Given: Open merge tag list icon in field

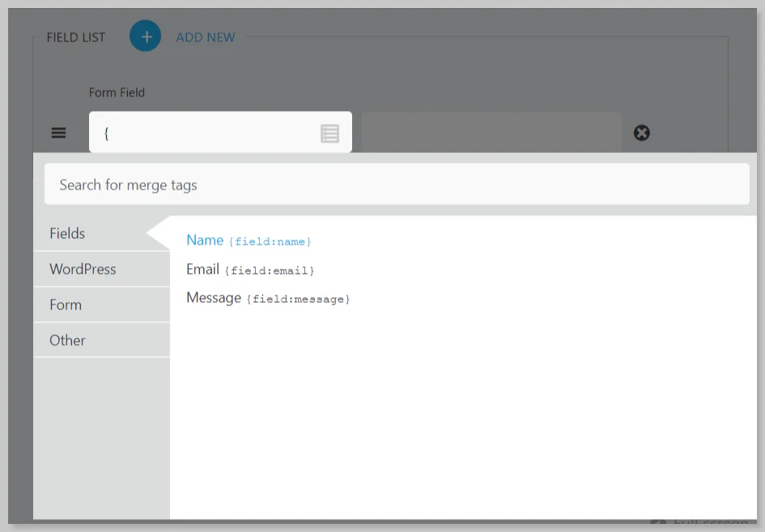Looking at the screenshot, I should (329, 134).
